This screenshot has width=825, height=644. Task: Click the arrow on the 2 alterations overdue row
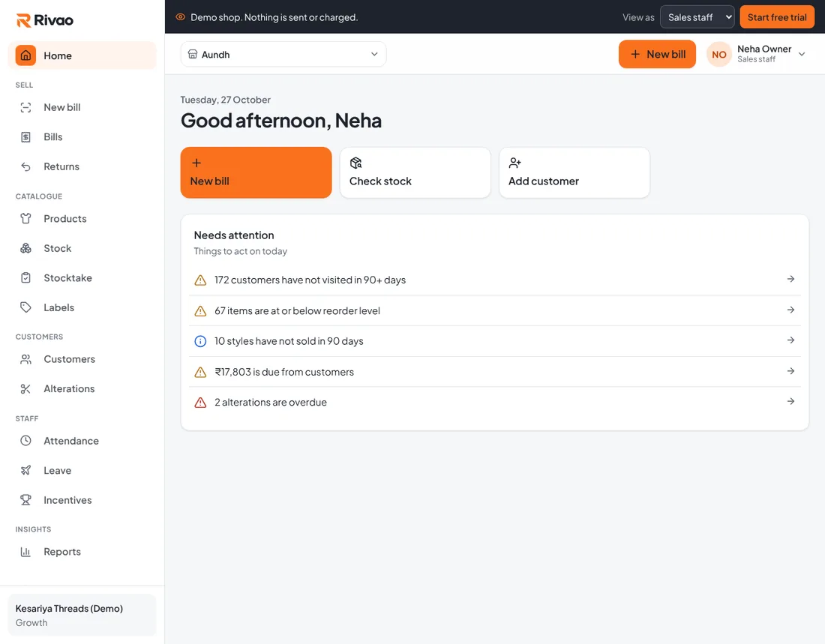click(790, 401)
